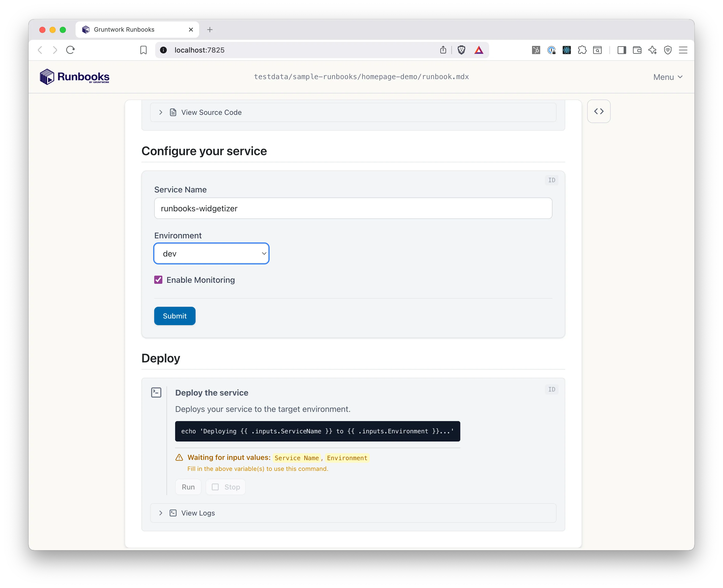723x588 pixels.
Task: Click the terminal icon beside Deploy the service
Action: click(x=156, y=392)
